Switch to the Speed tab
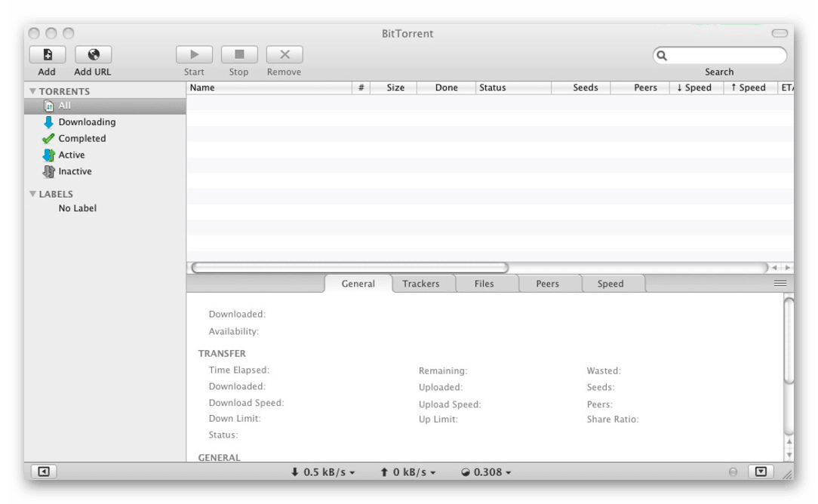Screen dimensions: 818x504 tap(610, 284)
